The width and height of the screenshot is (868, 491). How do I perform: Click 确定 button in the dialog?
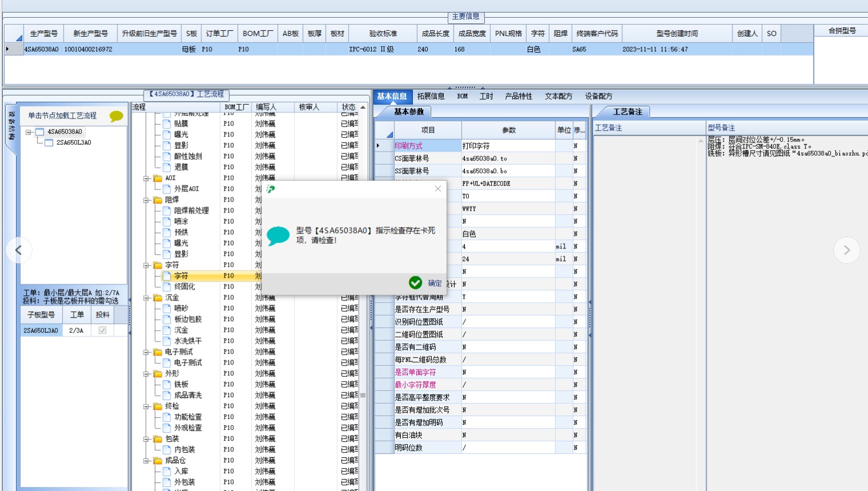[435, 283]
